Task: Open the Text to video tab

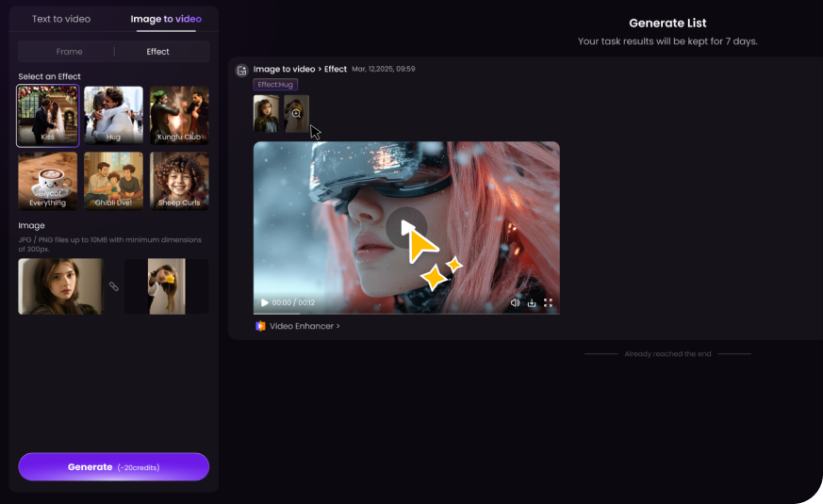Action: (x=61, y=19)
